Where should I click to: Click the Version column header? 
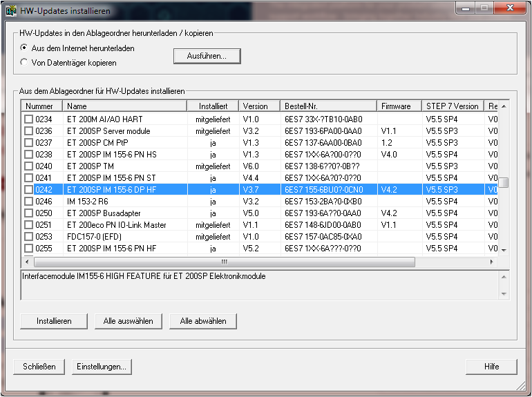pyautogui.click(x=260, y=106)
